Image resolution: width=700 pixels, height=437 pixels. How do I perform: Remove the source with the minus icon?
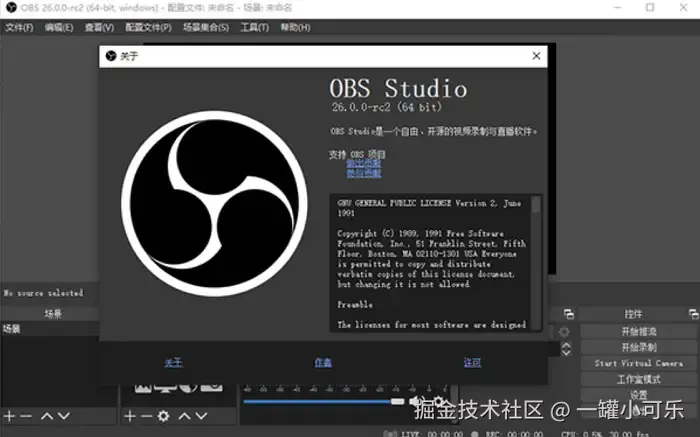click(146, 416)
